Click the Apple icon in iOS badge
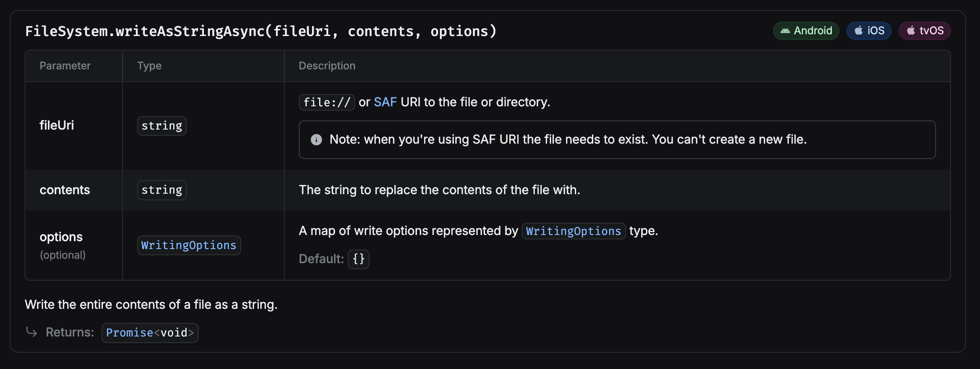The width and height of the screenshot is (980, 369). (x=858, y=31)
